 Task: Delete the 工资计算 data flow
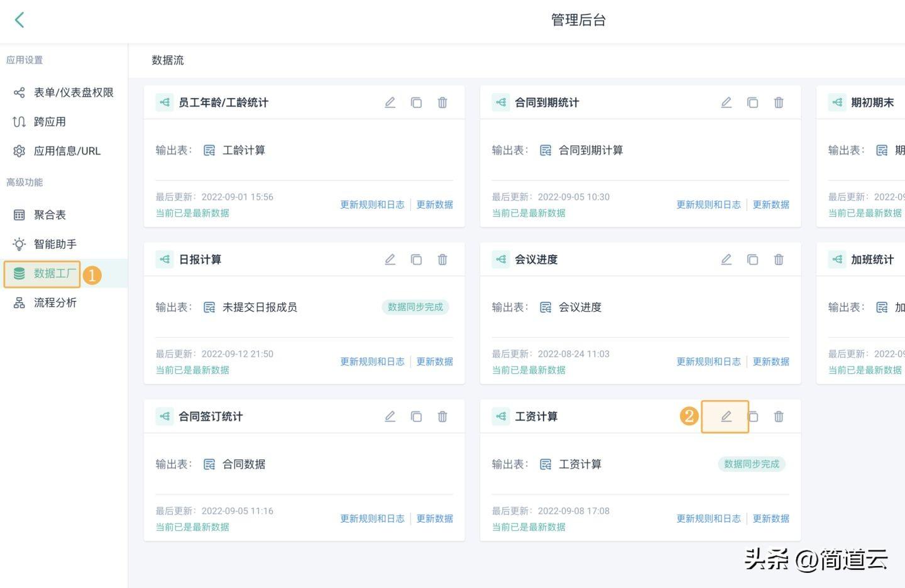click(779, 416)
